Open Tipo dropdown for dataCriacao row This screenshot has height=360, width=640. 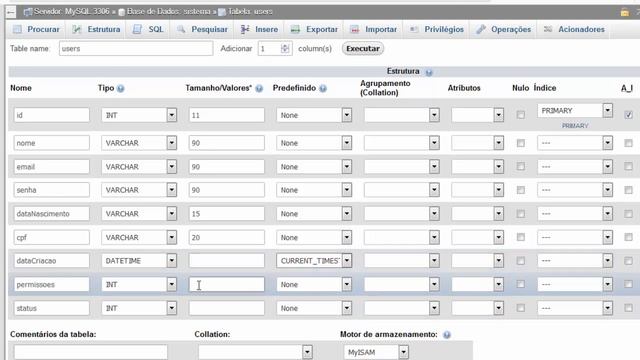(x=139, y=260)
